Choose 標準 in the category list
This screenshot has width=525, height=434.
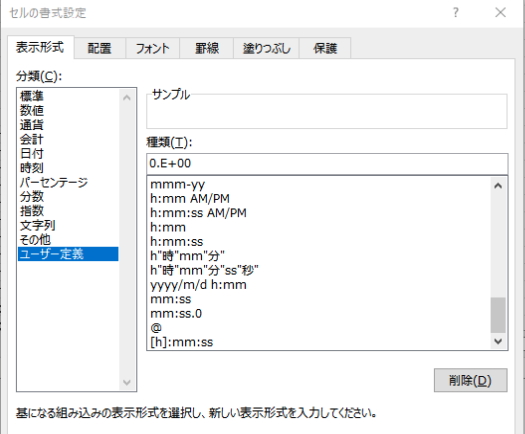coord(68,96)
